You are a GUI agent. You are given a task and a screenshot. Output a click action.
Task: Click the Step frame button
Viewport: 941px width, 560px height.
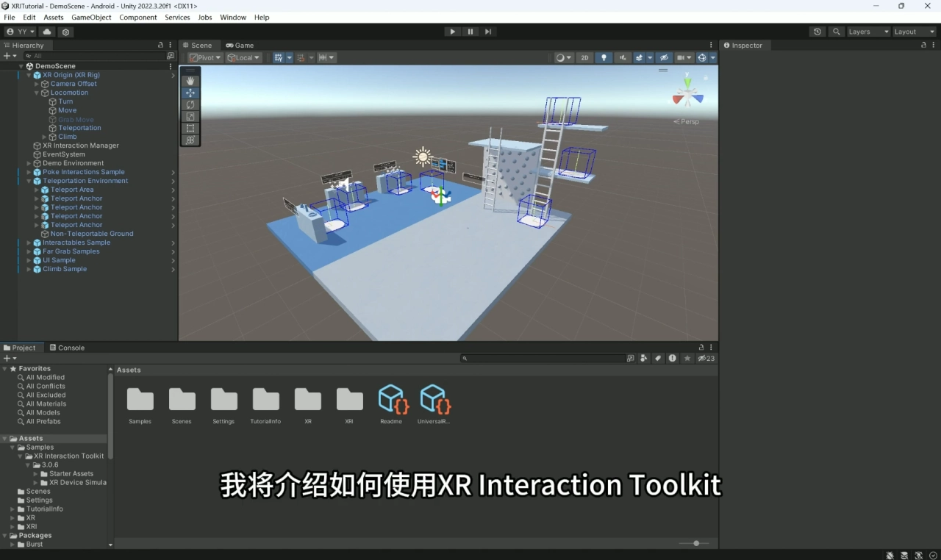488,32
